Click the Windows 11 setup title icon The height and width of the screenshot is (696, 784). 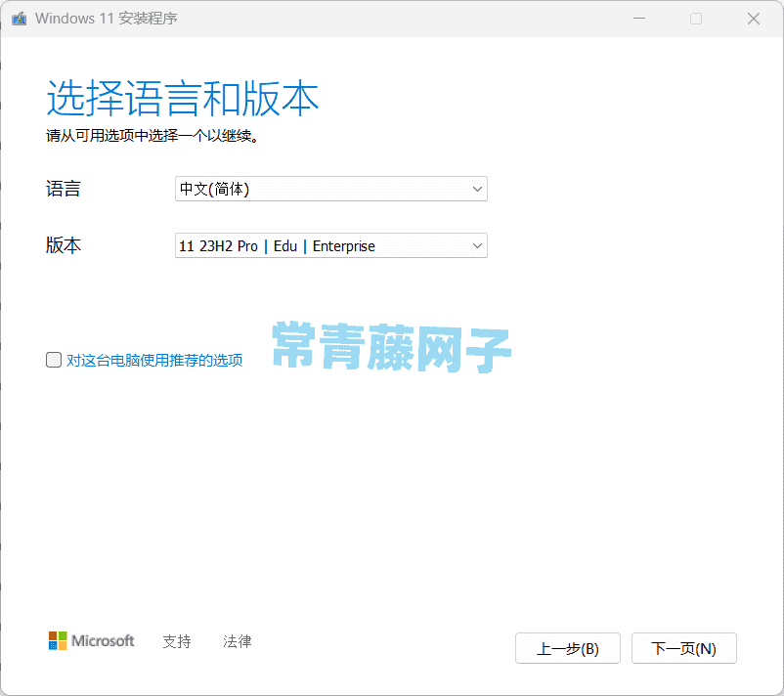coord(19,19)
